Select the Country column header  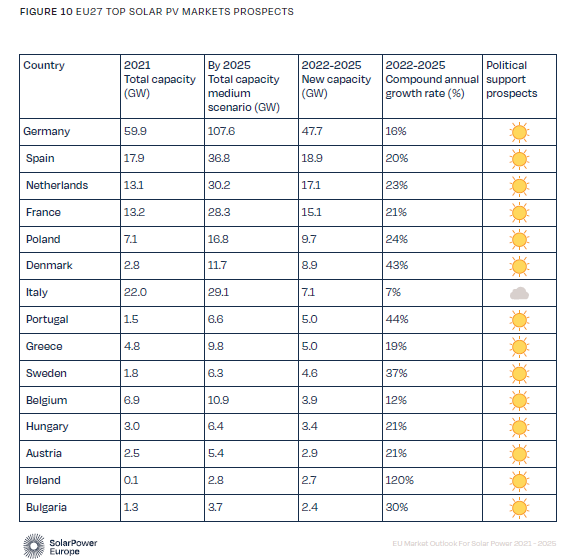[70, 87]
